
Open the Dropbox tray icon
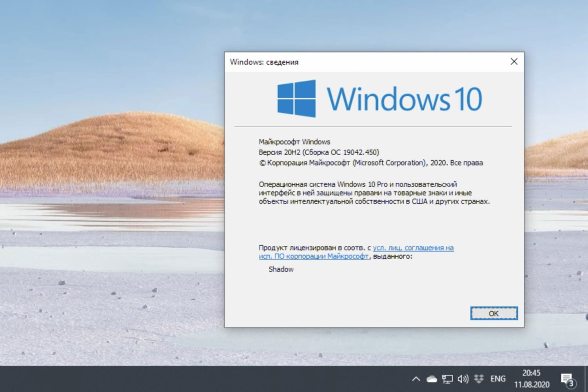(x=479, y=379)
